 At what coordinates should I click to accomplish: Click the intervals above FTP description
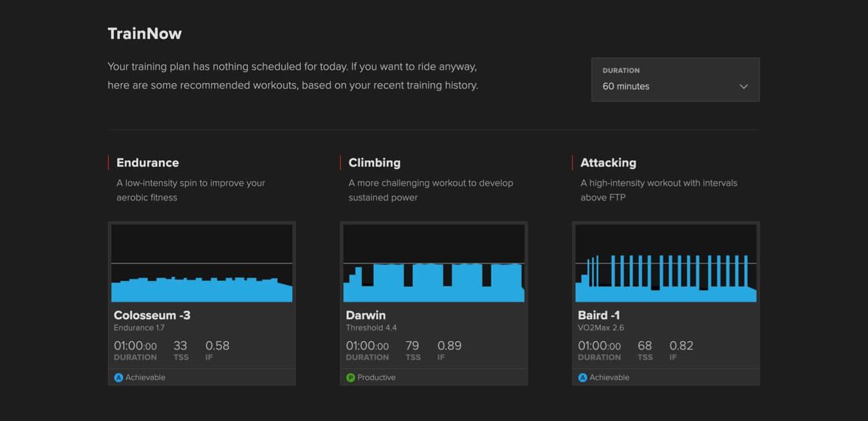point(659,190)
